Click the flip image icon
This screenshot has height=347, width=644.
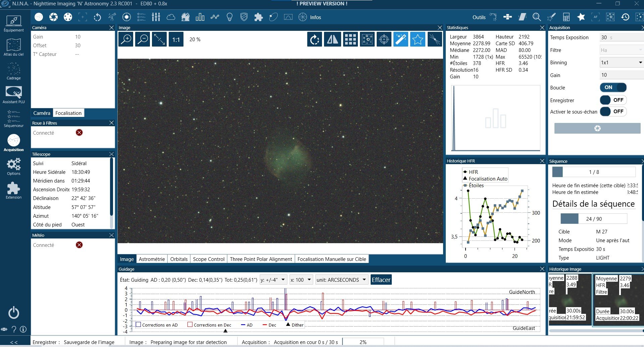[332, 40]
